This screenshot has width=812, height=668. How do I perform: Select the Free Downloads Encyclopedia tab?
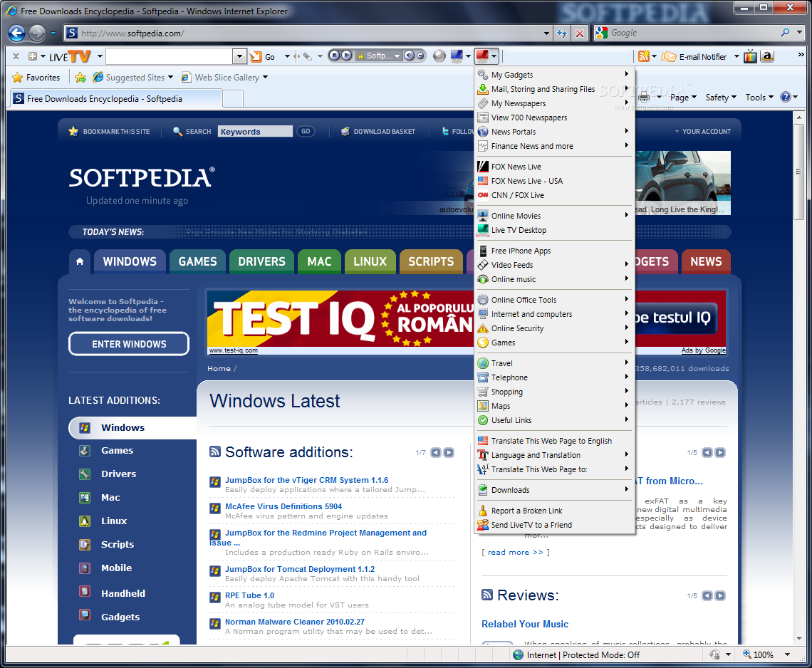(x=117, y=99)
